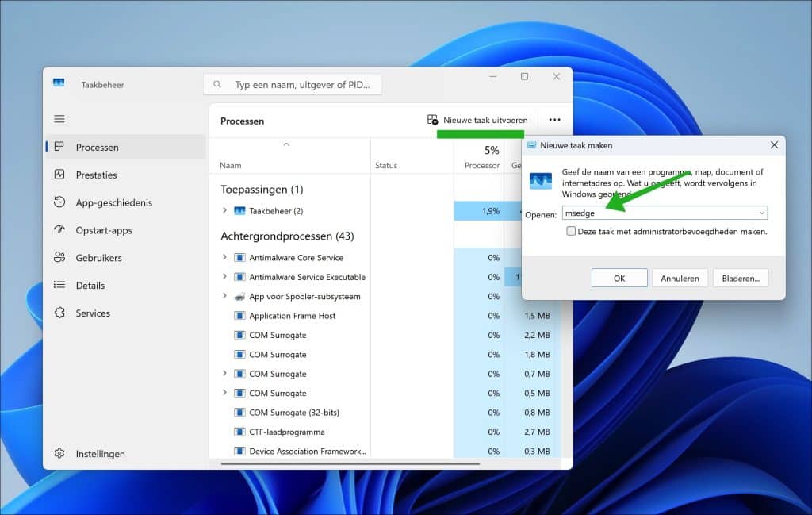812x515 pixels.
Task: Open Instellingen at the bottom of the sidebar
Action: click(x=126, y=453)
